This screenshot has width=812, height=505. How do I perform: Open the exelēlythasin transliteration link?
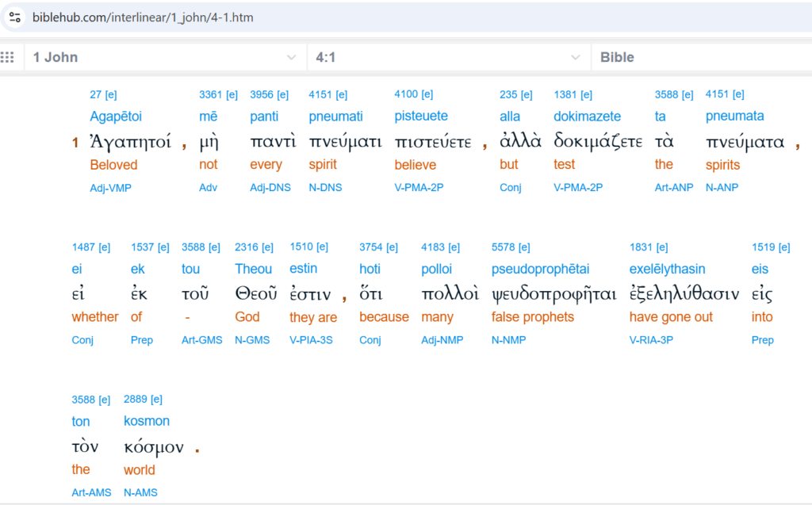pos(667,269)
